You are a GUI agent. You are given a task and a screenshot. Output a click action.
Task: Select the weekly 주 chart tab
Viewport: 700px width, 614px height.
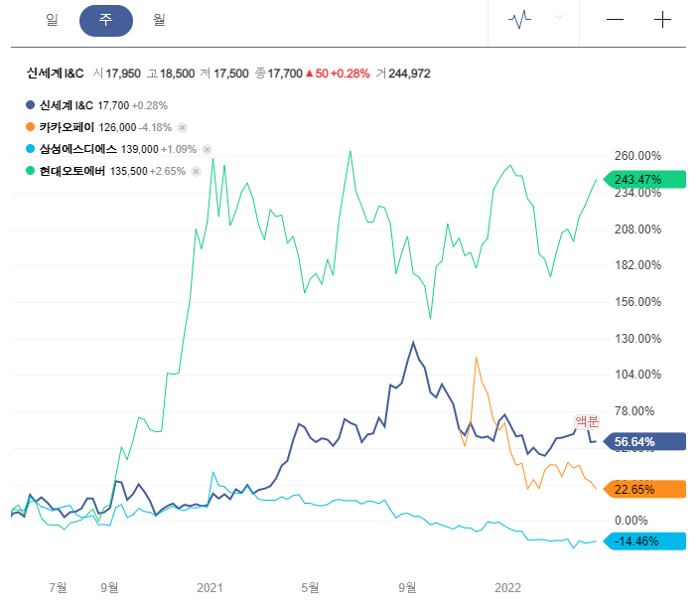coord(106,21)
